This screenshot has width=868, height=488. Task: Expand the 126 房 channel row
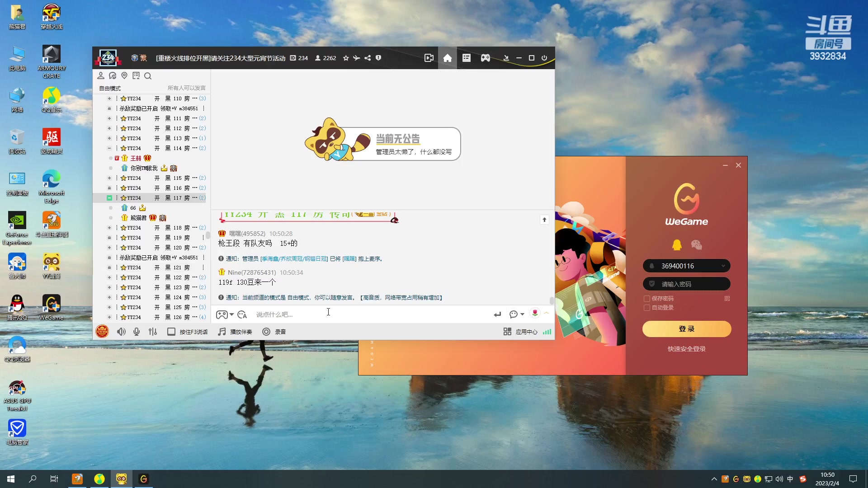109,317
